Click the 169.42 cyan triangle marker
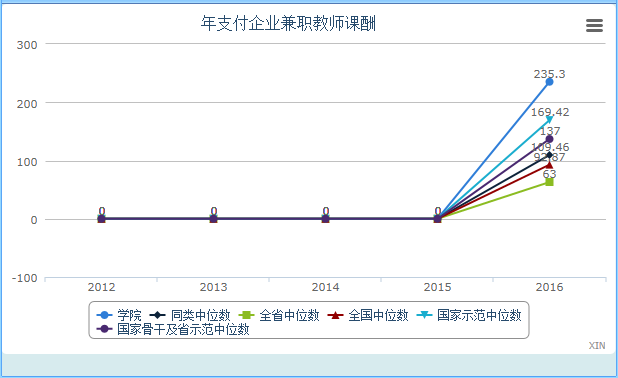Image resolution: width=618 pixels, height=378 pixels. (549, 120)
